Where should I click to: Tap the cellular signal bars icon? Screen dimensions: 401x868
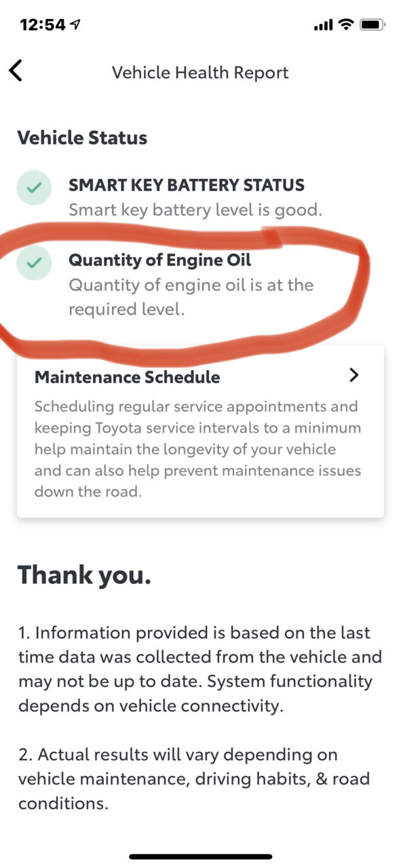324,26
